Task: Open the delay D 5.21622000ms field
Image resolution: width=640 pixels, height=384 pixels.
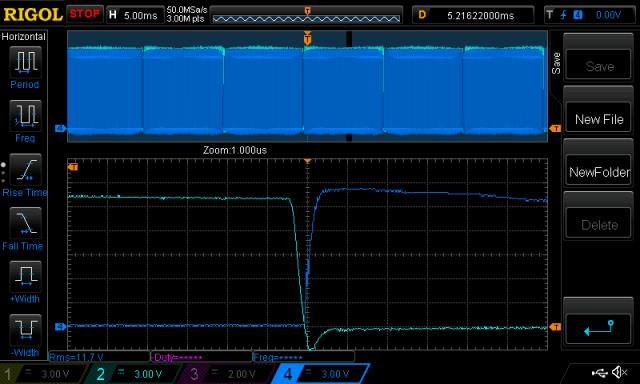Action: click(473, 15)
